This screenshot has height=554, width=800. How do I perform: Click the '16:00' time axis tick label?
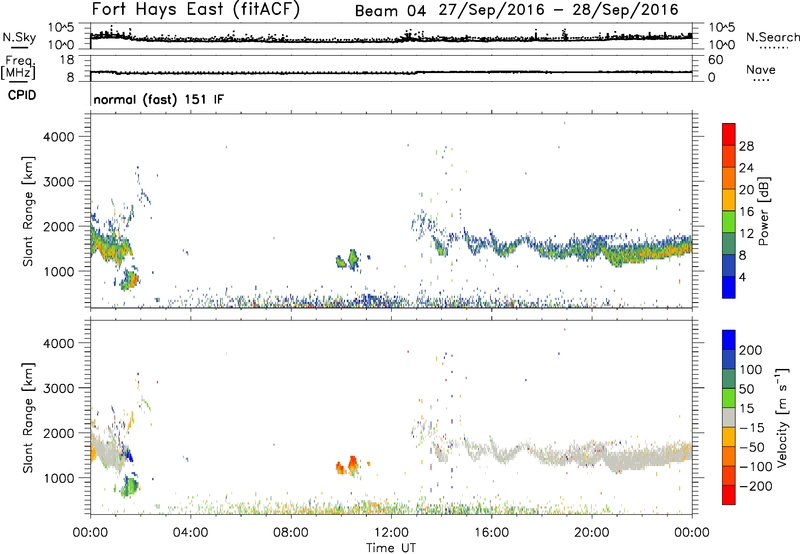pos(491,533)
